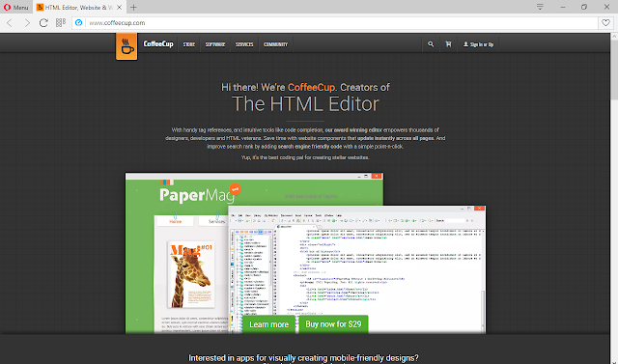Click scrollbar up arrow
The image size is (618, 364).
[614, 37]
